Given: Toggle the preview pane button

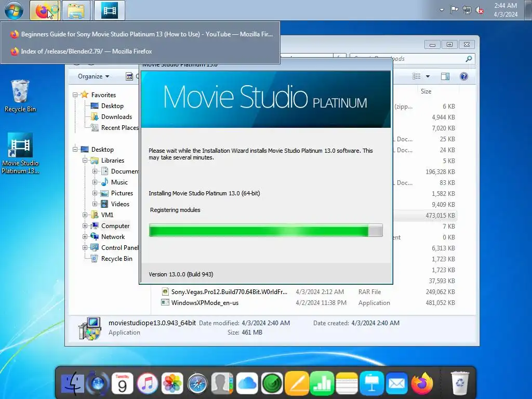Looking at the screenshot, I should tap(445, 76).
